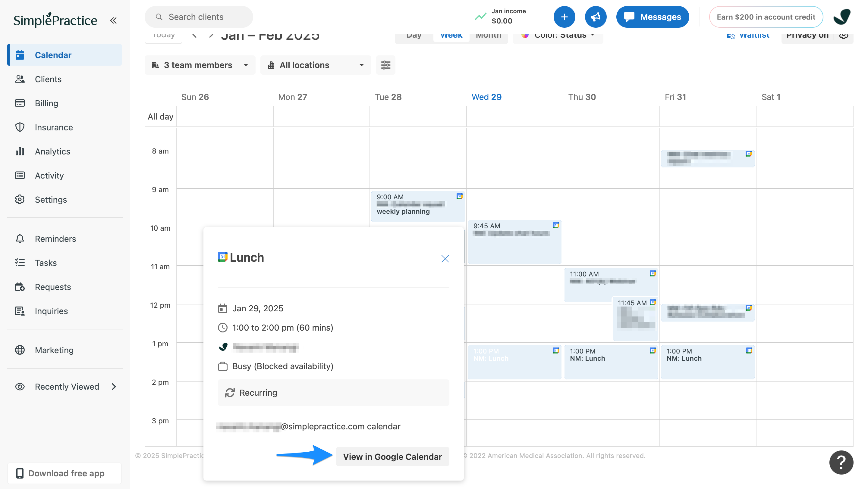
Task: Click the Recurring row in popup
Action: point(333,392)
